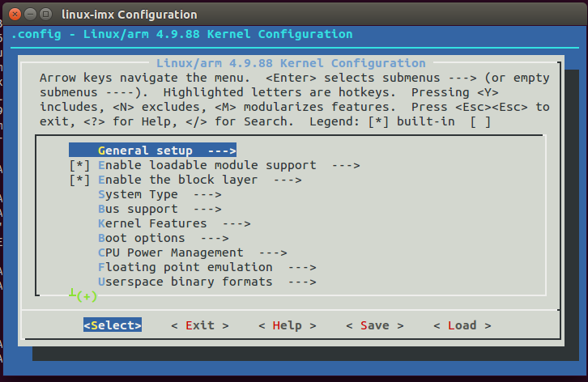
Task: Load an alternate configuration file
Action: (462, 325)
